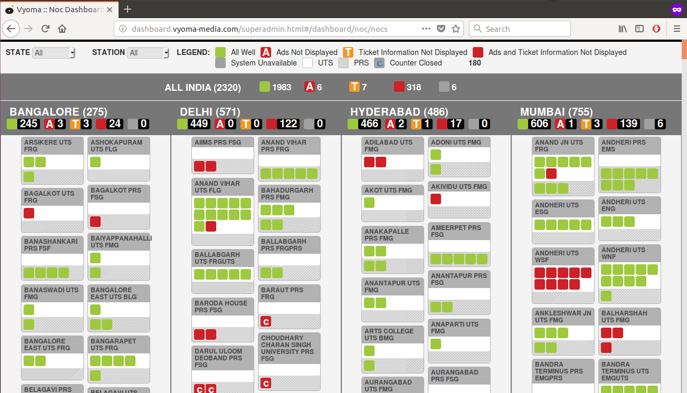The width and height of the screenshot is (687, 393).
Task: Open the STATE filter dropdown
Action: (54, 53)
